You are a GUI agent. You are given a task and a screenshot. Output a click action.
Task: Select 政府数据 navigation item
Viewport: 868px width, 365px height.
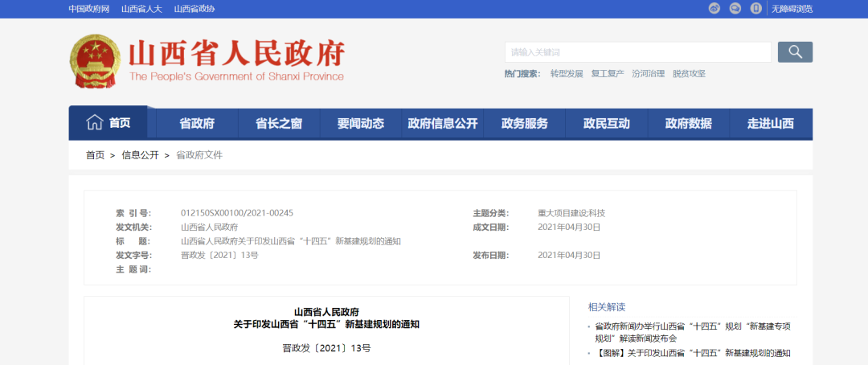pyautogui.click(x=689, y=124)
